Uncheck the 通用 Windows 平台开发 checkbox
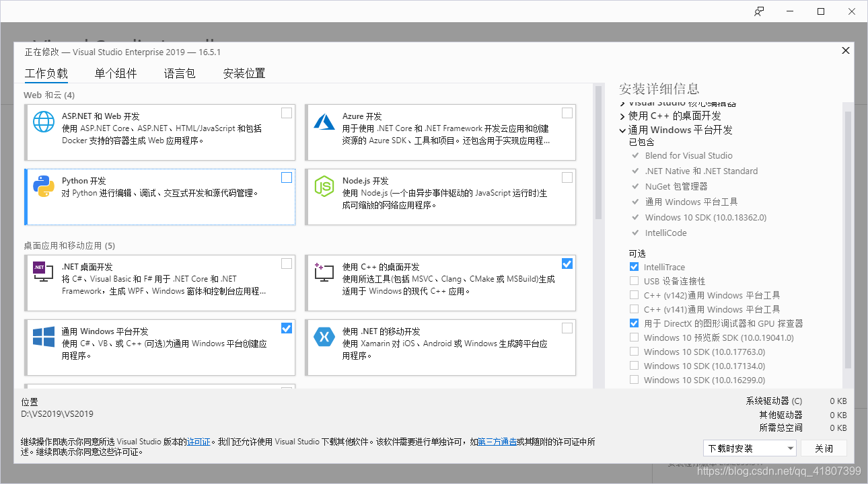This screenshot has width=868, height=484. pyautogui.click(x=287, y=328)
